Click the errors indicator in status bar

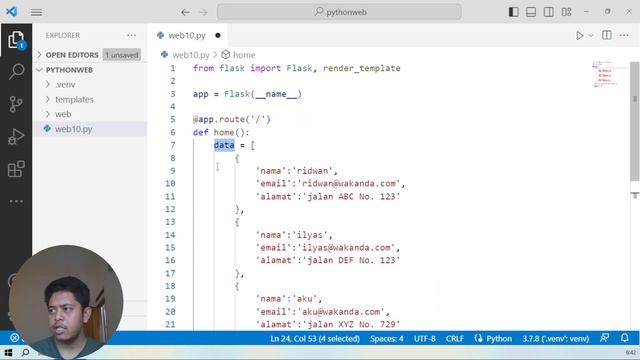click(15, 338)
